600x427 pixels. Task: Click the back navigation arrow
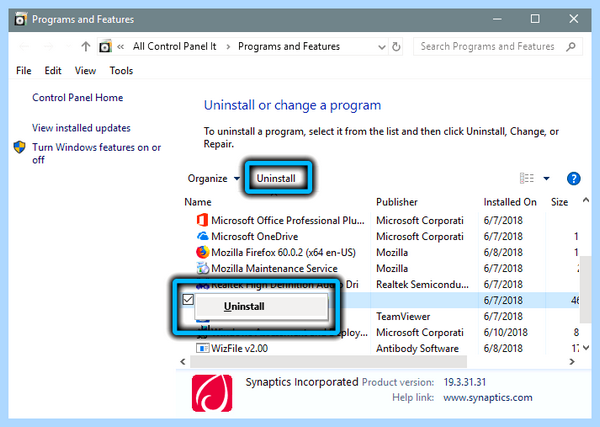pos(24,47)
